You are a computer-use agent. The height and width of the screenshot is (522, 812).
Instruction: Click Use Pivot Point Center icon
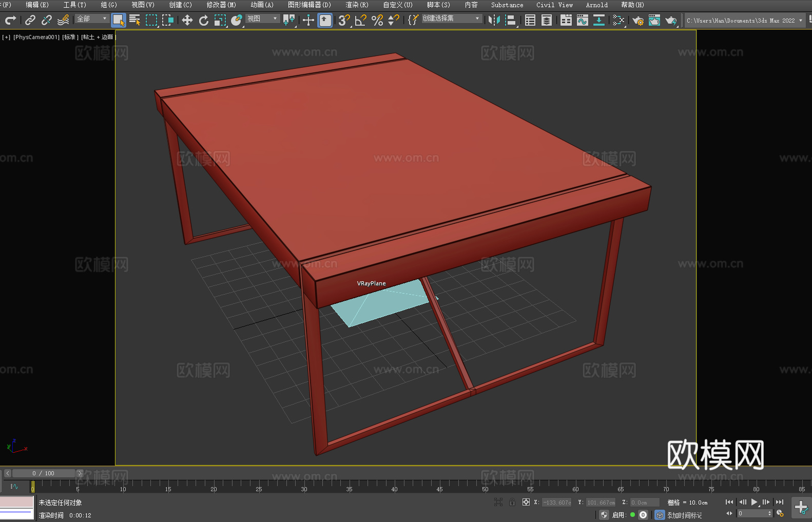(289, 20)
